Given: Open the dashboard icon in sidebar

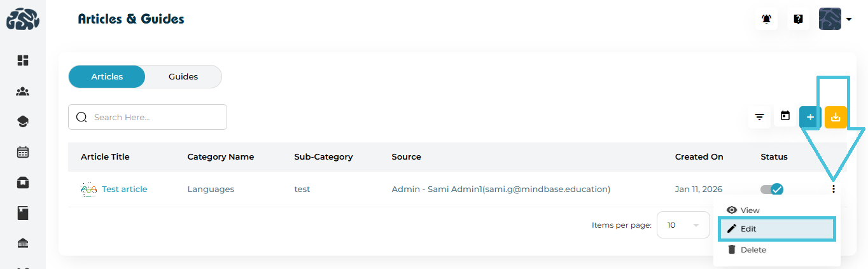Looking at the screenshot, I should (x=23, y=60).
